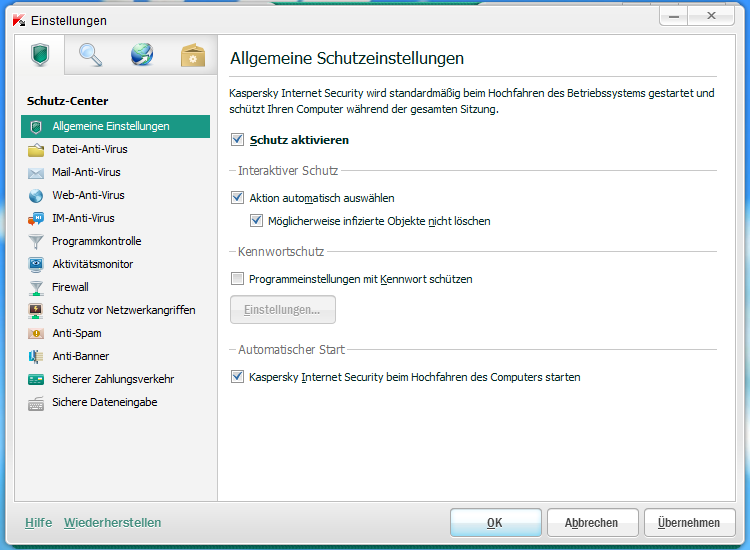Screen dimensions: 750x550
Task: Click the Kaspersky logo in title bar
Action: (19, 21)
